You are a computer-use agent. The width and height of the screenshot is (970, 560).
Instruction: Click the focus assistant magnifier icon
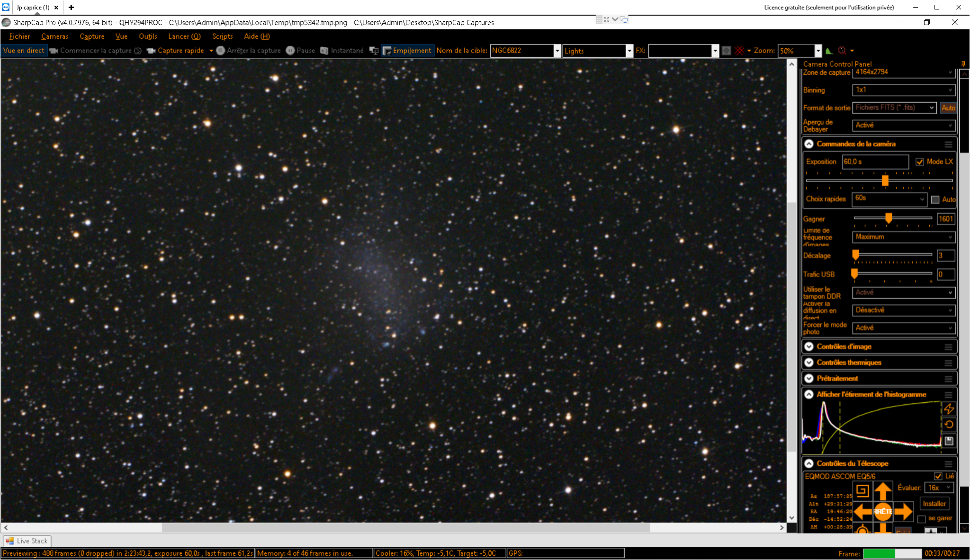click(842, 51)
